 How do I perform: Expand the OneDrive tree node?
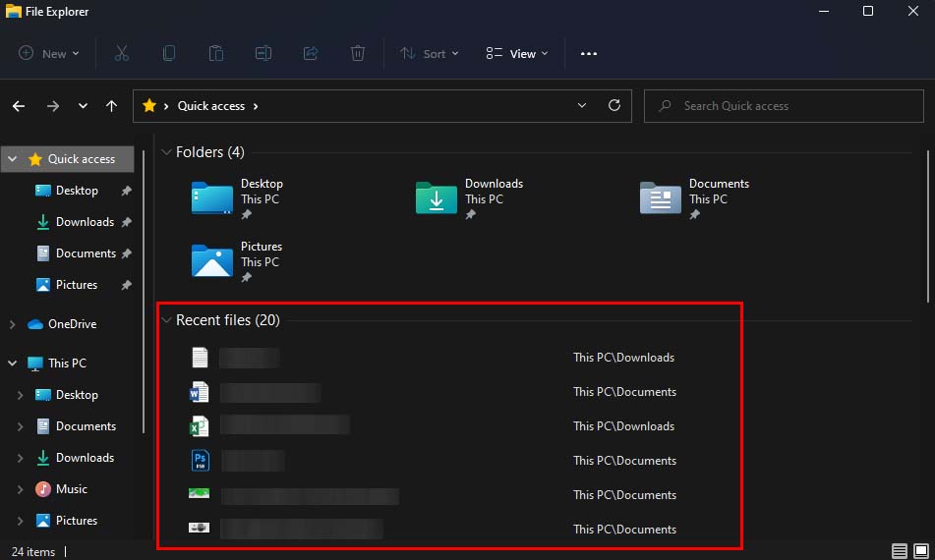[12, 324]
